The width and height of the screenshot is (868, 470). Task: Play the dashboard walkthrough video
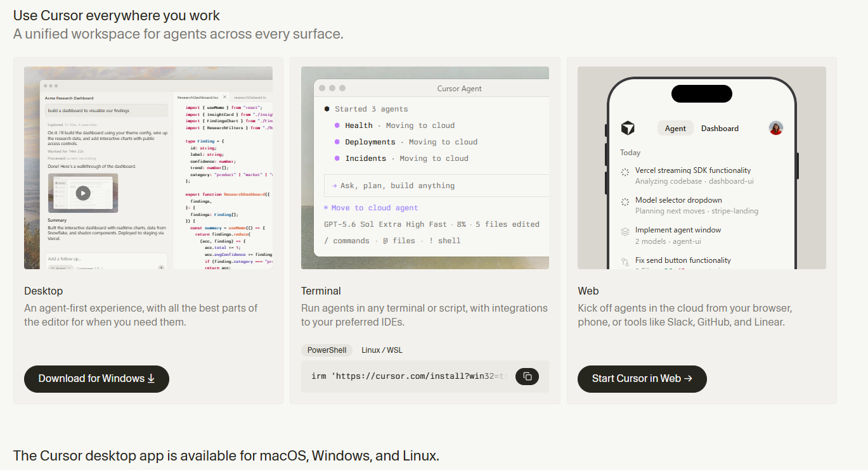pos(83,193)
